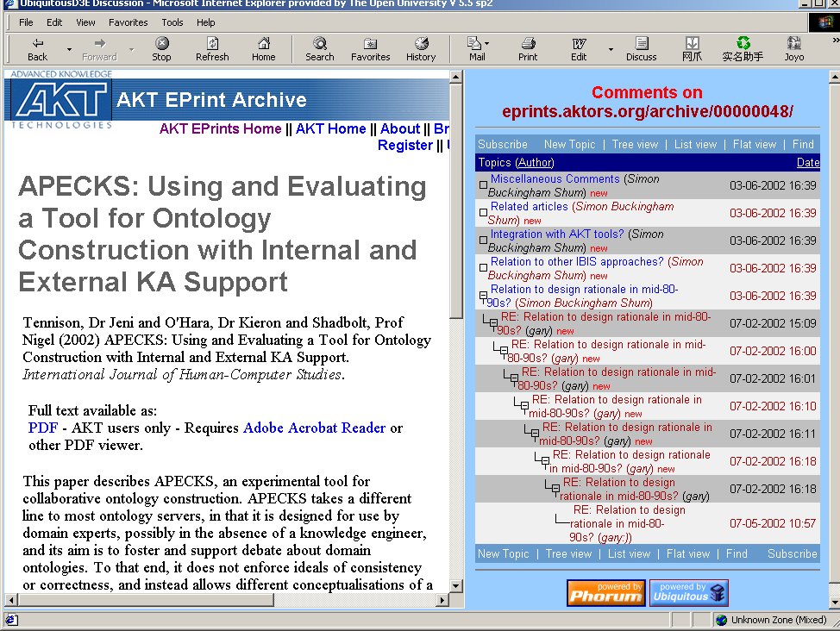Open the Tools menu
Screen dimensions: 840x631
[172, 22]
